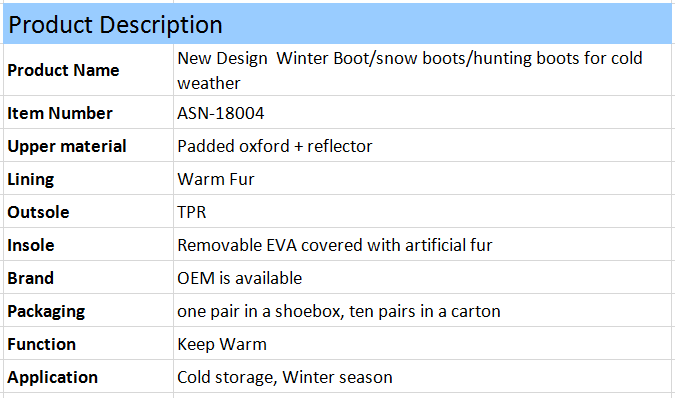Click the Product Name label cell
The height and width of the screenshot is (398, 675).
pos(88,70)
